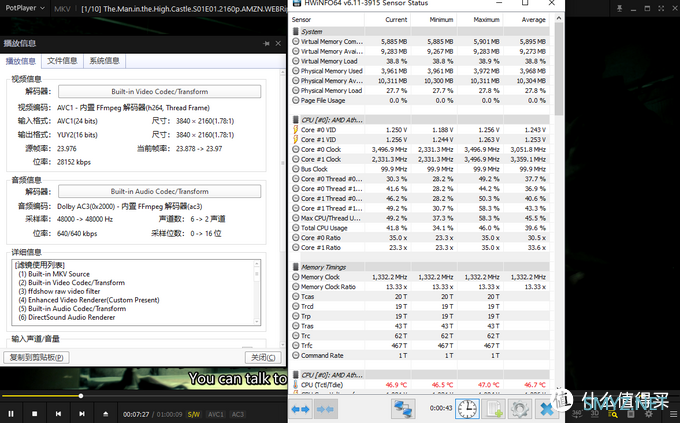Select the Trfc timing row
680x423 pixels.
tap(420, 346)
